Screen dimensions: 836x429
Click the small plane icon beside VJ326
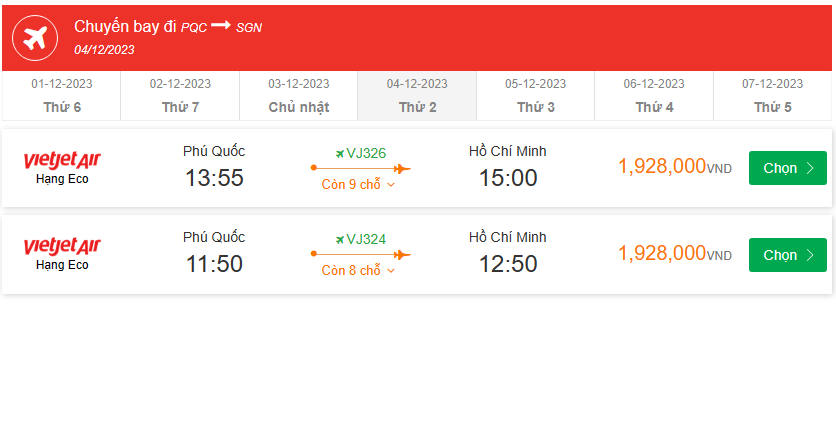340,153
